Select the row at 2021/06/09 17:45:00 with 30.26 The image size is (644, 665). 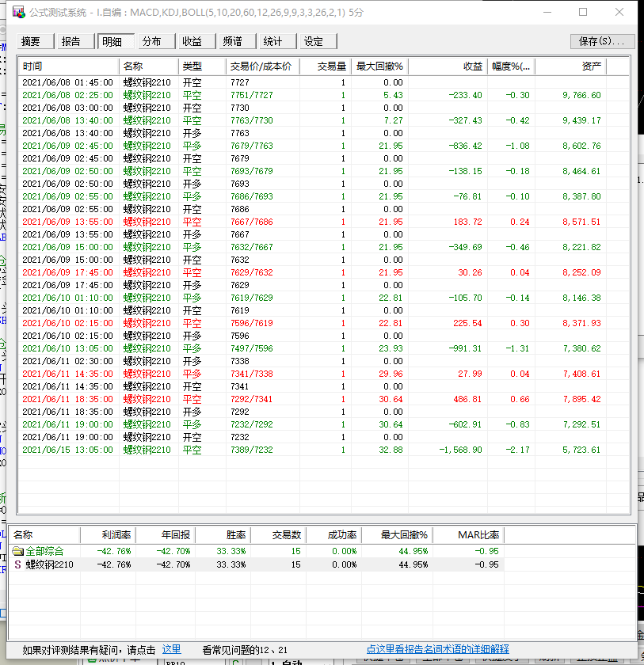(323, 272)
